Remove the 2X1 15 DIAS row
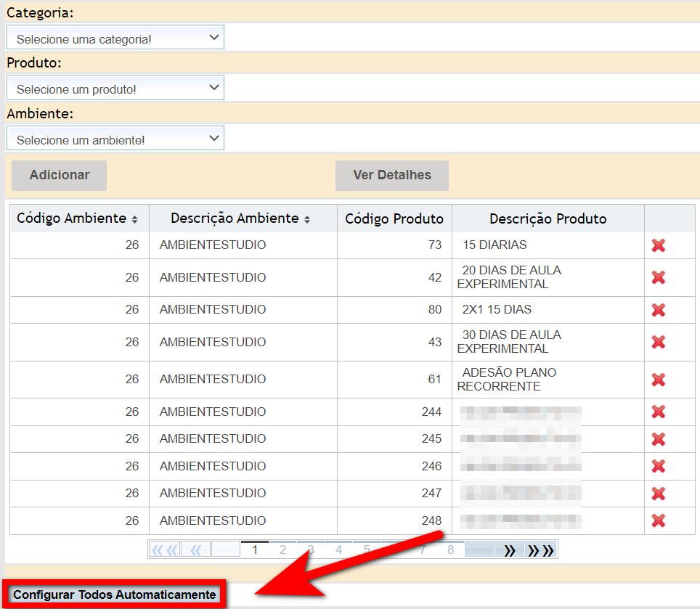Viewport: 700px width, 609px height. [658, 310]
